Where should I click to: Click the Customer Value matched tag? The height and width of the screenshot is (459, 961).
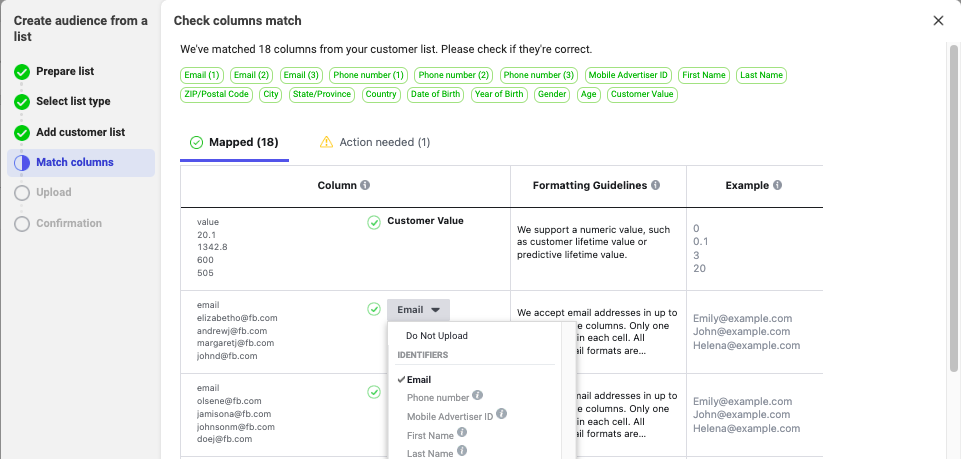coord(642,95)
